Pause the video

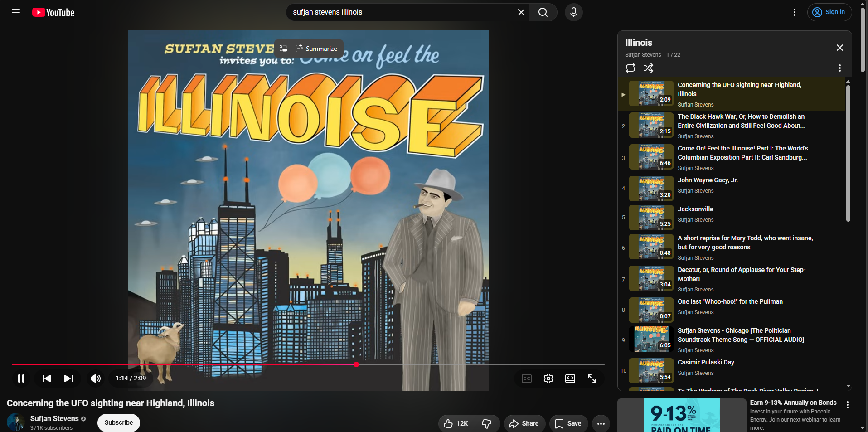[21, 379]
